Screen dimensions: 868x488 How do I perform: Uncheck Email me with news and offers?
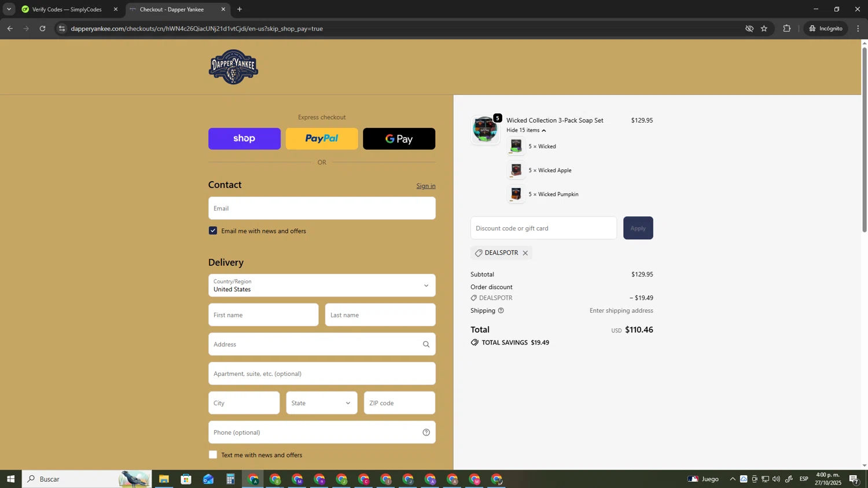point(213,231)
